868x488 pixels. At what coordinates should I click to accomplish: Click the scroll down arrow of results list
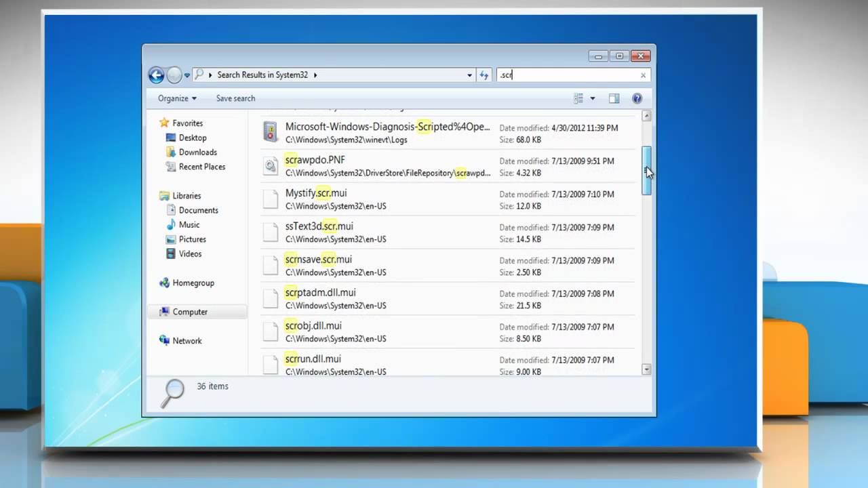click(646, 370)
